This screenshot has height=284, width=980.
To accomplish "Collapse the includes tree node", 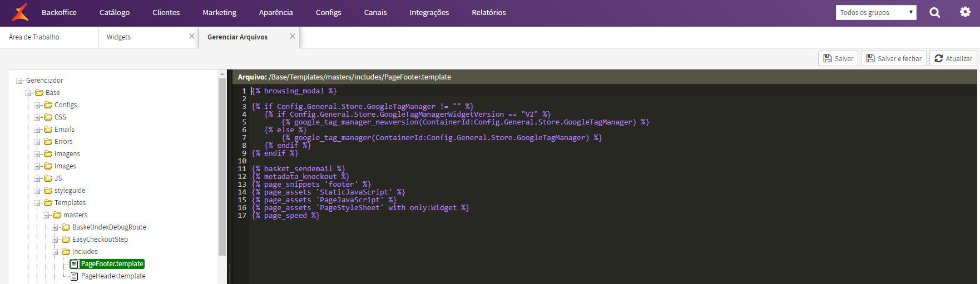I will [55, 252].
